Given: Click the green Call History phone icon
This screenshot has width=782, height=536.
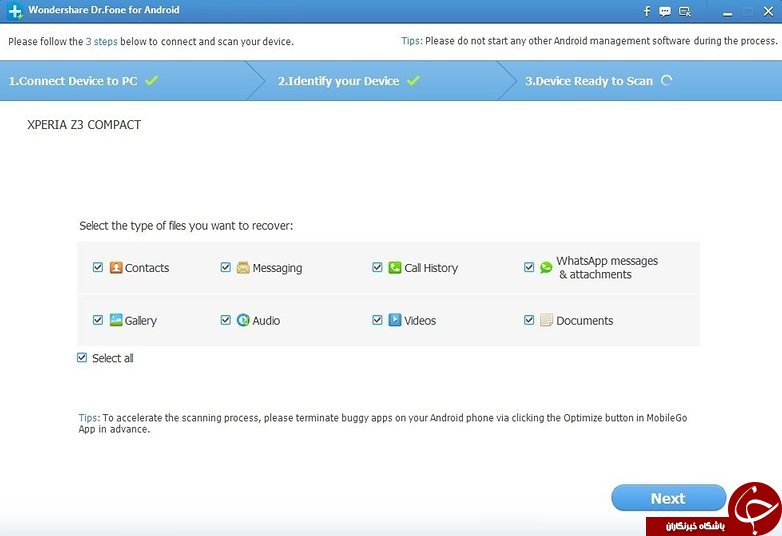Looking at the screenshot, I should click(394, 268).
